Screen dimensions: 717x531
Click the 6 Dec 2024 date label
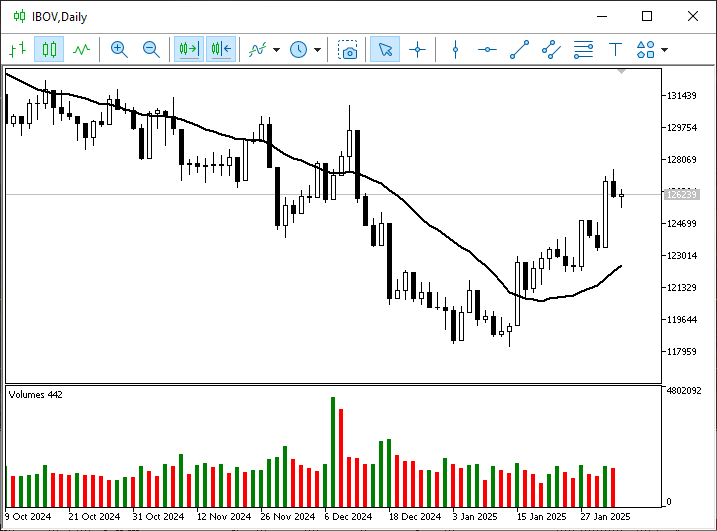348,517
